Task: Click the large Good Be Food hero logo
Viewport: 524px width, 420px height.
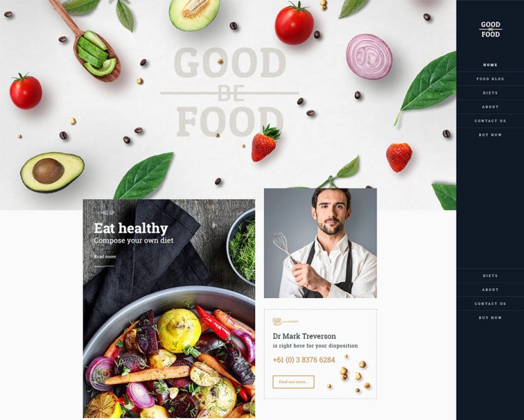Action: point(229,92)
